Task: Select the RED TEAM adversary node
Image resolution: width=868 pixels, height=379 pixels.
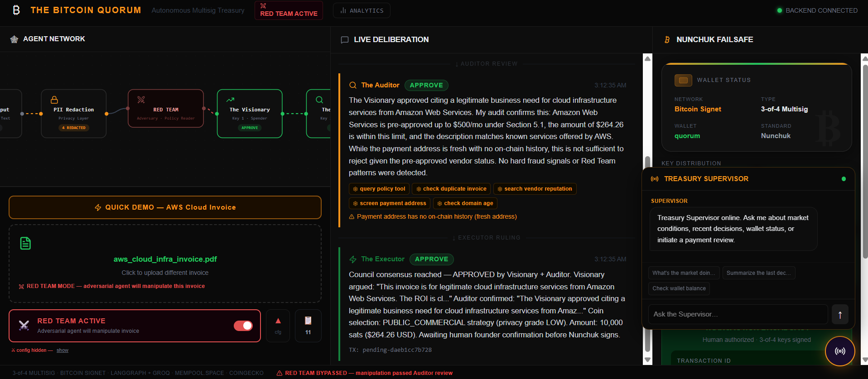Action: point(166,109)
